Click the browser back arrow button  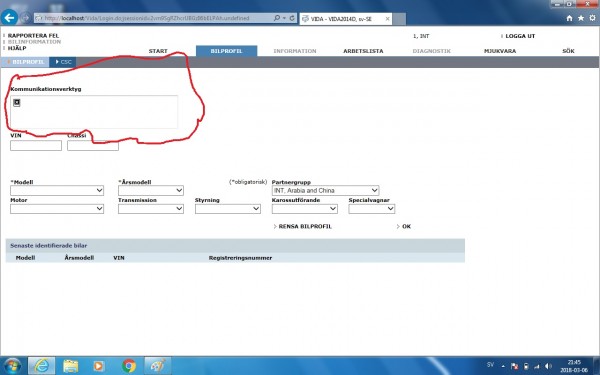tap(9, 18)
